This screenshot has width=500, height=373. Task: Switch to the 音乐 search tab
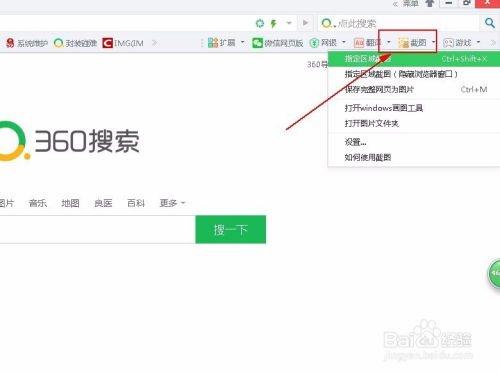[x=38, y=203]
